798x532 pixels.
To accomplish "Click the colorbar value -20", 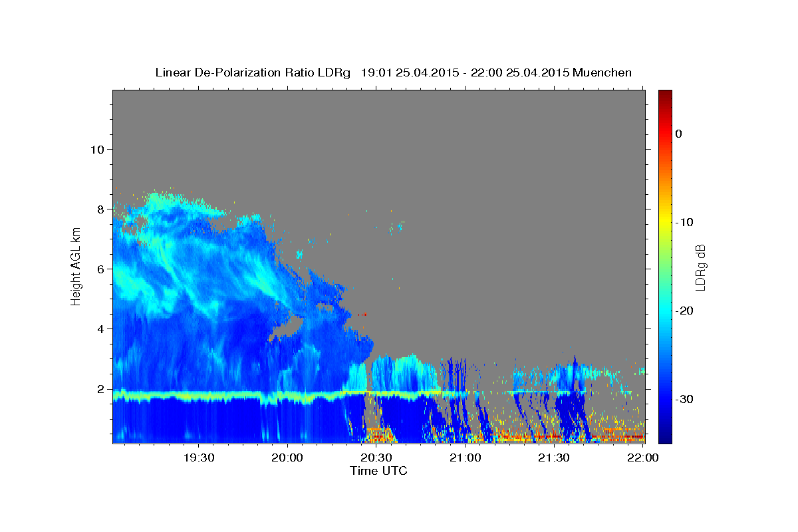I will point(685,311).
